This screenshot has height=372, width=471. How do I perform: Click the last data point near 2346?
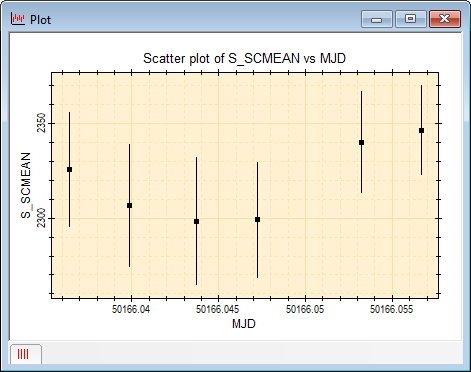(x=421, y=130)
